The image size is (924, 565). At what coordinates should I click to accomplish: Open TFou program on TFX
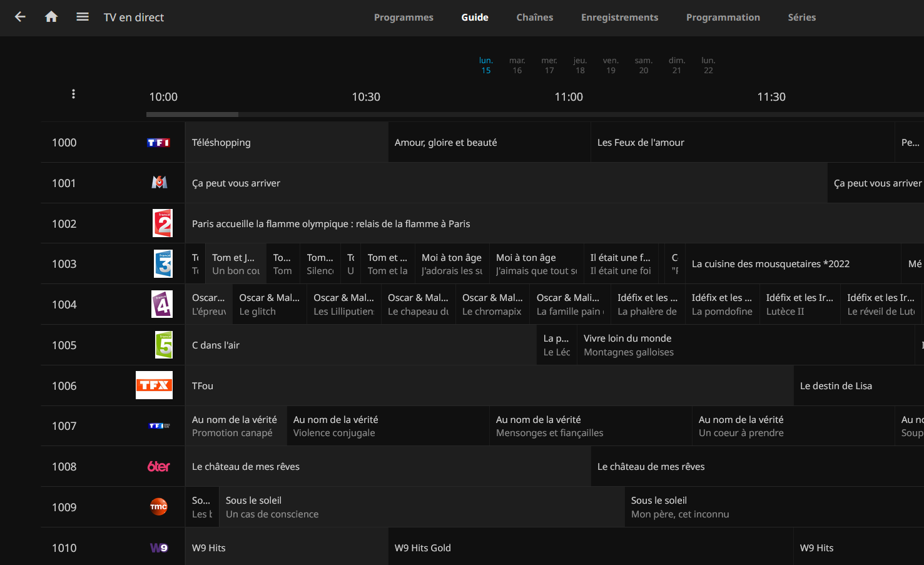(489, 385)
